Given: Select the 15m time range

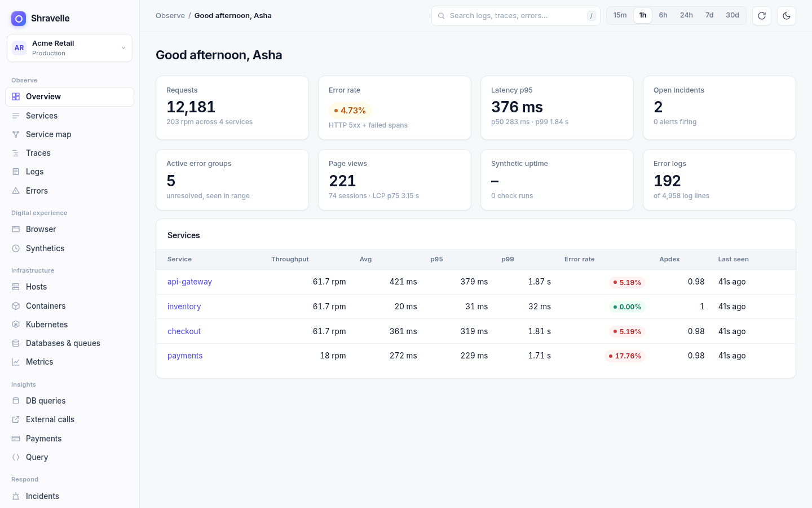Looking at the screenshot, I should tap(620, 15).
